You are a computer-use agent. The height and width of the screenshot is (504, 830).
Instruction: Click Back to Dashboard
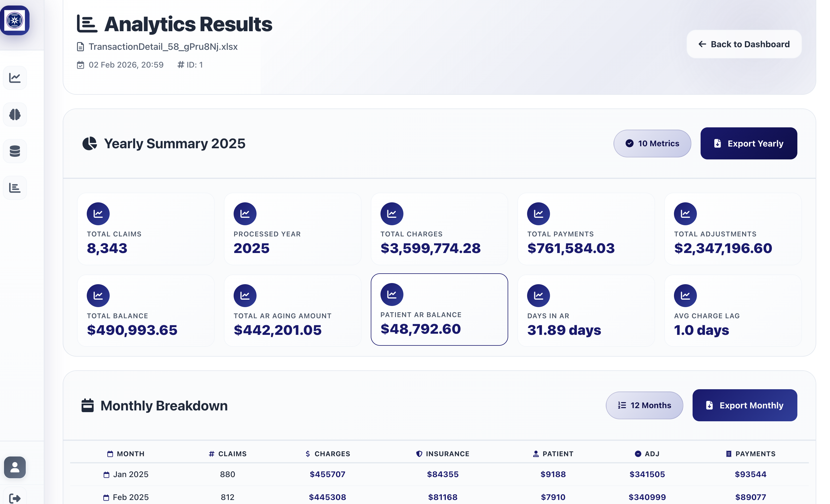pyautogui.click(x=744, y=44)
